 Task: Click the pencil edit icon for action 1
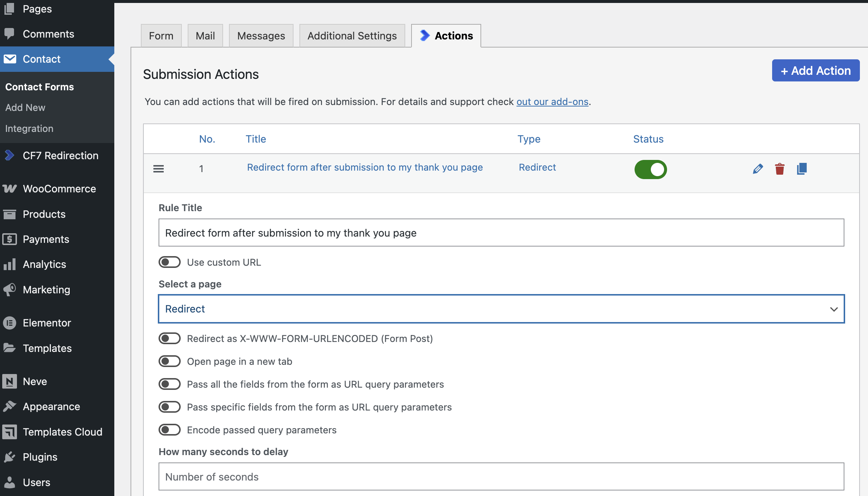point(758,169)
